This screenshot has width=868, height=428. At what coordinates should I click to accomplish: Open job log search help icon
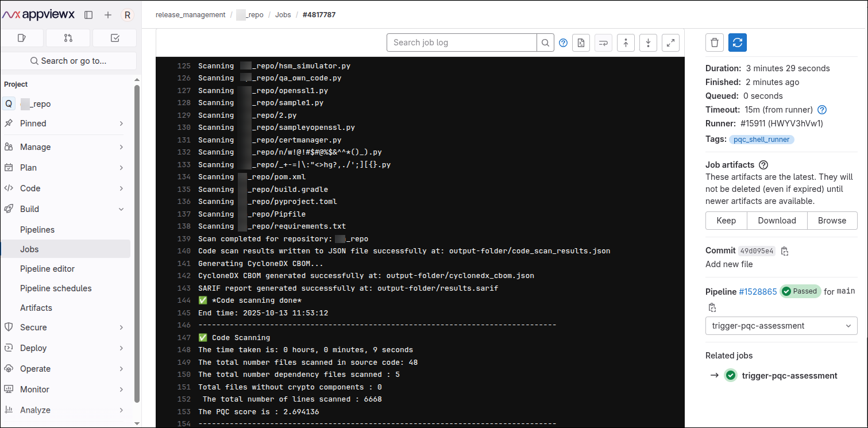(564, 43)
